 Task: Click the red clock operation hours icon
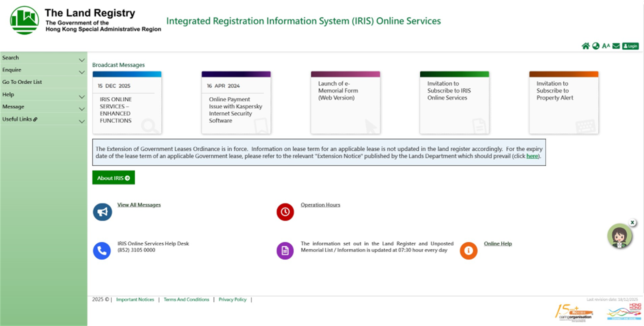tap(285, 212)
